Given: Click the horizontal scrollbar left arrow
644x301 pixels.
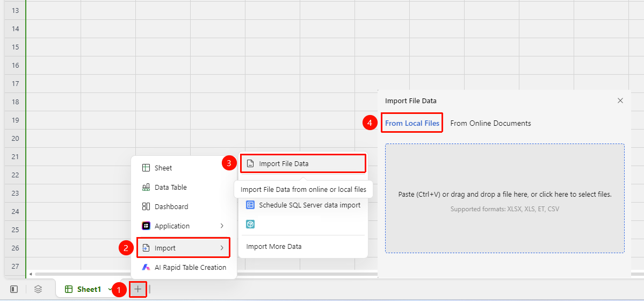Looking at the screenshot, I should pos(31,274).
